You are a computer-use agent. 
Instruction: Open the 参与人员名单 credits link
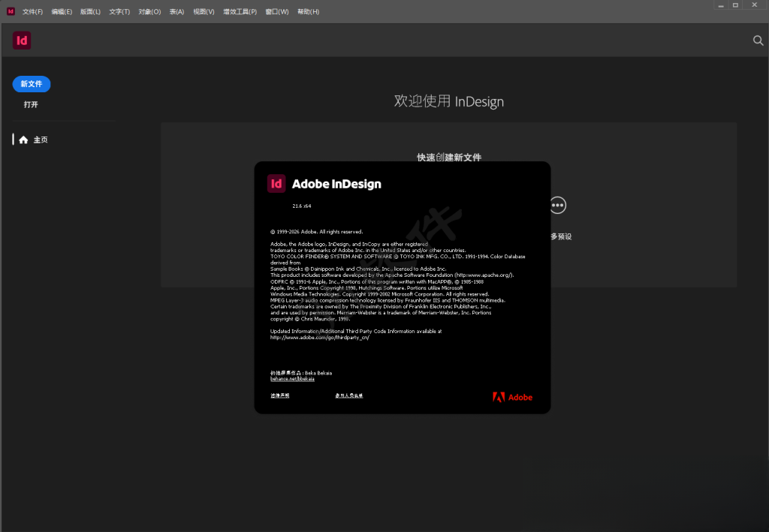click(349, 396)
